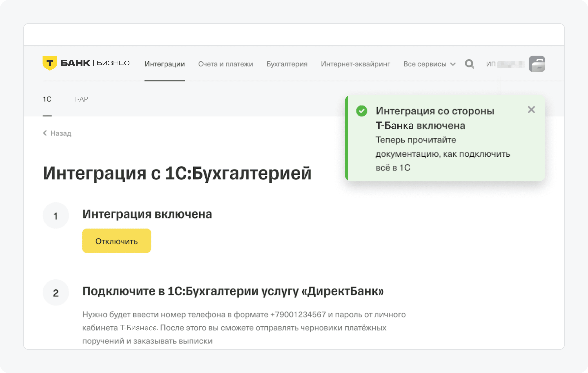Dismiss the green notification with X

pos(531,110)
